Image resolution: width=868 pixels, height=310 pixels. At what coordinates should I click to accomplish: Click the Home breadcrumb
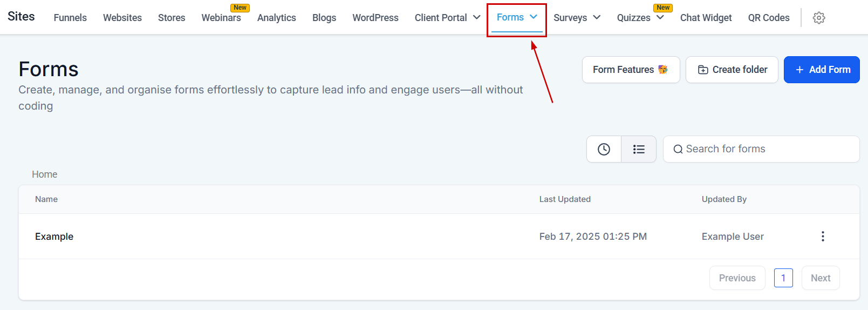click(x=44, y=174)
